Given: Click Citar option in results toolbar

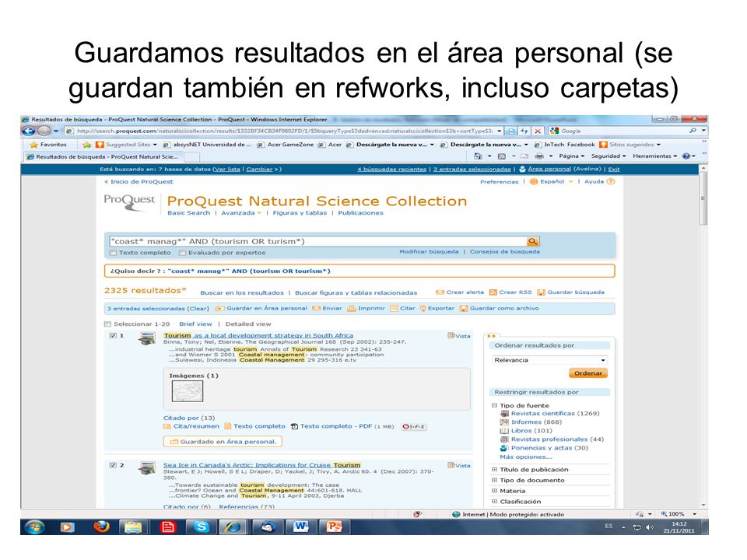Looking at the screenshot, I should [x=402, y=309].
